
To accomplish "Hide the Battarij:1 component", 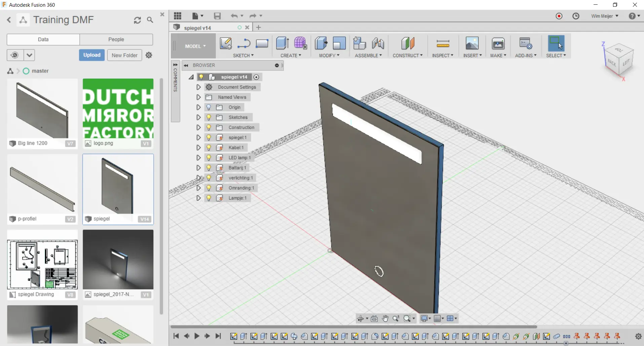I will click(209, 168).
